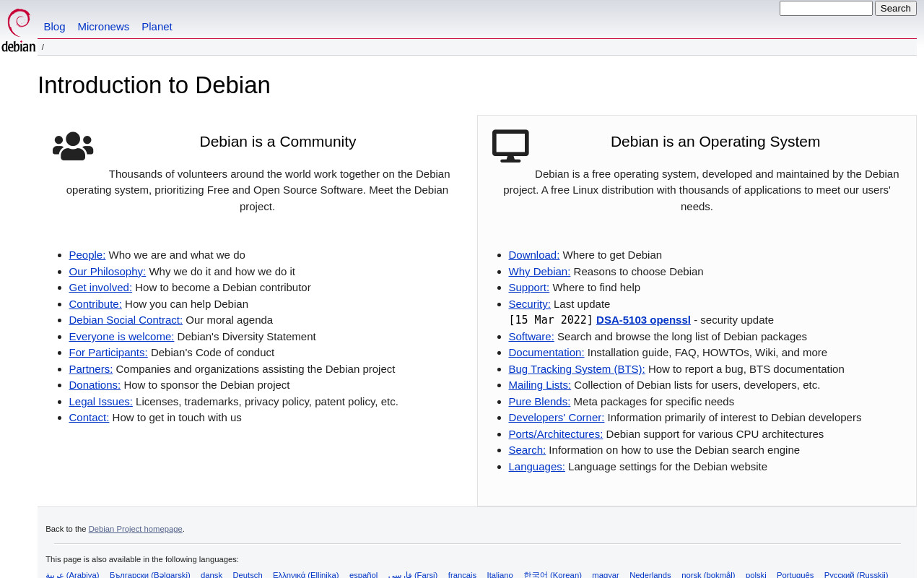Click the 'Introduction to Debian' heading

point(154,85)
